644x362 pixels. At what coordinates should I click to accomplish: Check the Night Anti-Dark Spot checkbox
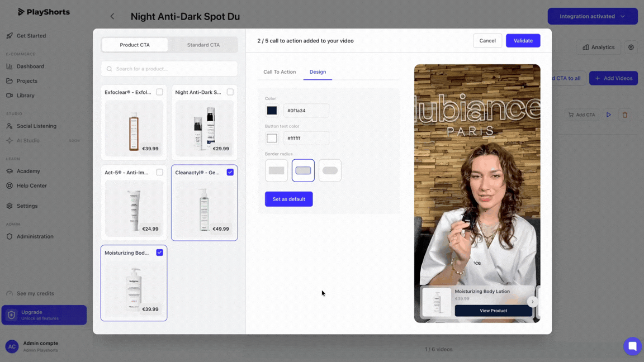pyautogui.click(x=230, y=92)
